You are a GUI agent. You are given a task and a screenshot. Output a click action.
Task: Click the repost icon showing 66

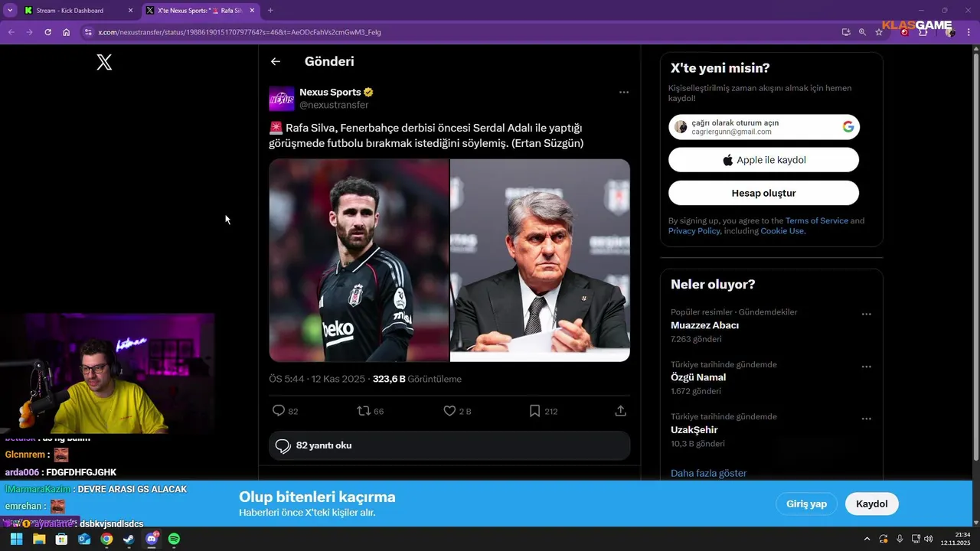[x=364, y=411]
